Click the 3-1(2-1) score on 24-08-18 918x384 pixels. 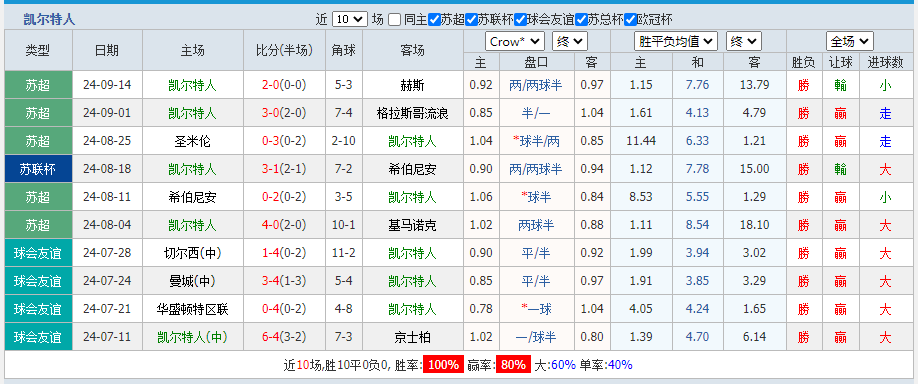285,169
